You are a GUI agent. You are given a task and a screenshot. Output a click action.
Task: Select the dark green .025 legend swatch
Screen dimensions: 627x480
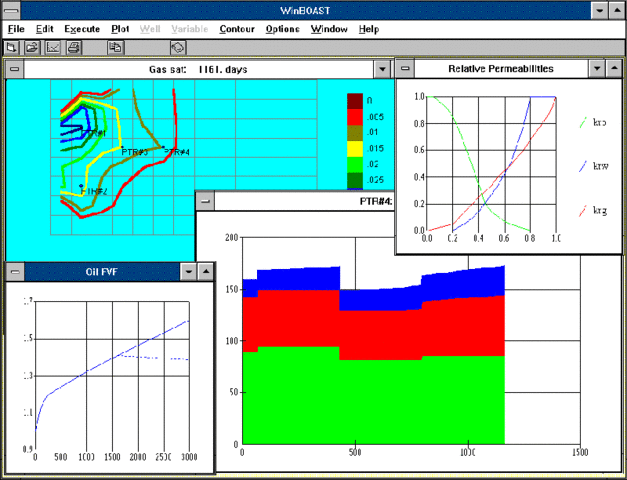click(355, 180)
